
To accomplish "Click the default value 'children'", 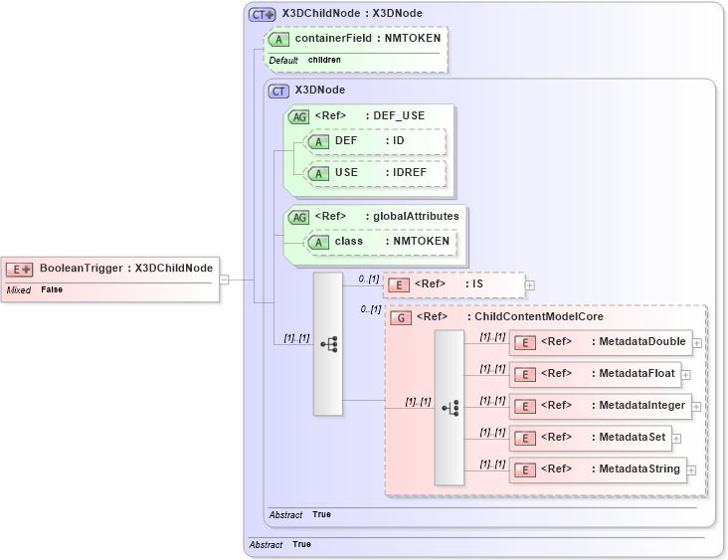I will coord(324,60).
